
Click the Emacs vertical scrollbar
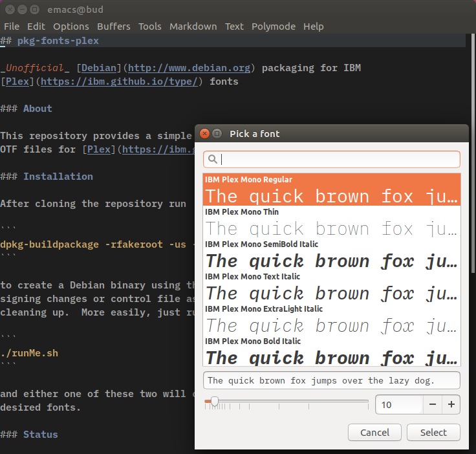click(x=473, y=154)
